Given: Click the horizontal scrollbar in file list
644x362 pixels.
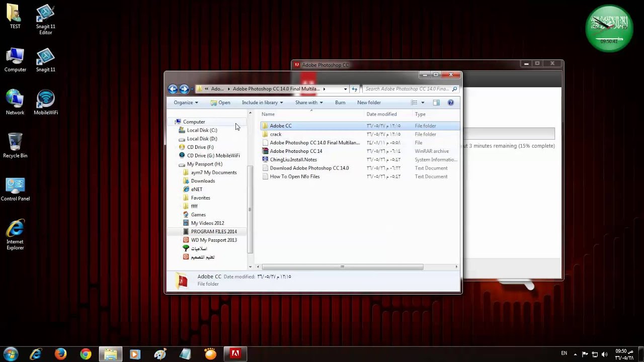Looking at the screenshot, I should click(x=342, y=267).
